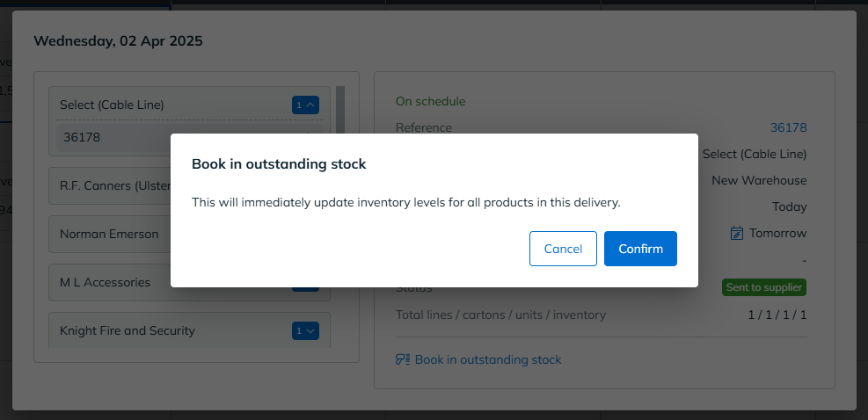868x420 pixels.
Task: Click the Book in outstanding stock dialog title
Action: [279, 163]
